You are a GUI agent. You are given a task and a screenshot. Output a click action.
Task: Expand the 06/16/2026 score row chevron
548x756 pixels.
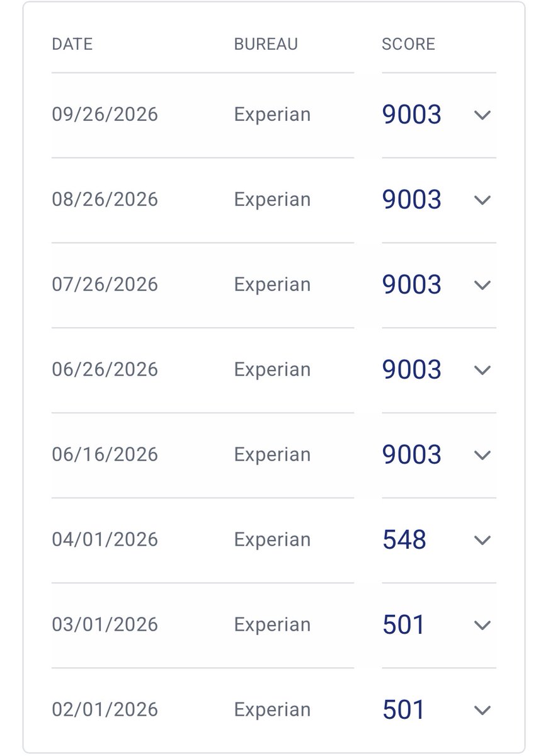tap(482, 455)
